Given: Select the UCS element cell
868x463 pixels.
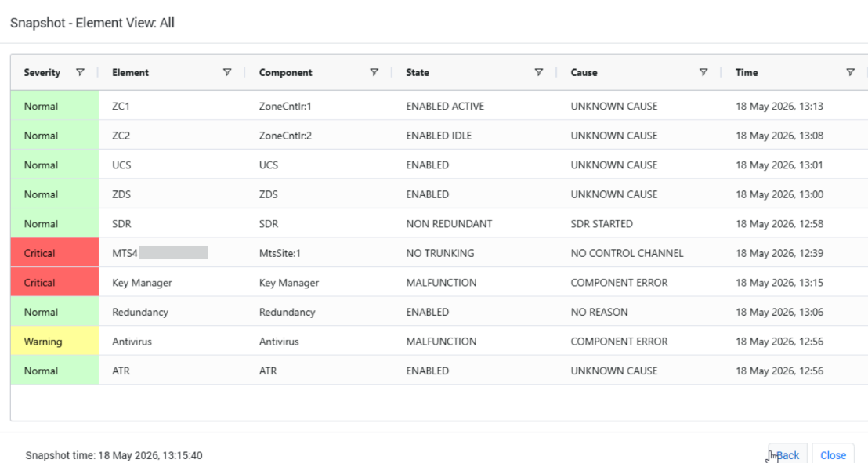Looking at the screenshot, I should (x=172, y=165).
